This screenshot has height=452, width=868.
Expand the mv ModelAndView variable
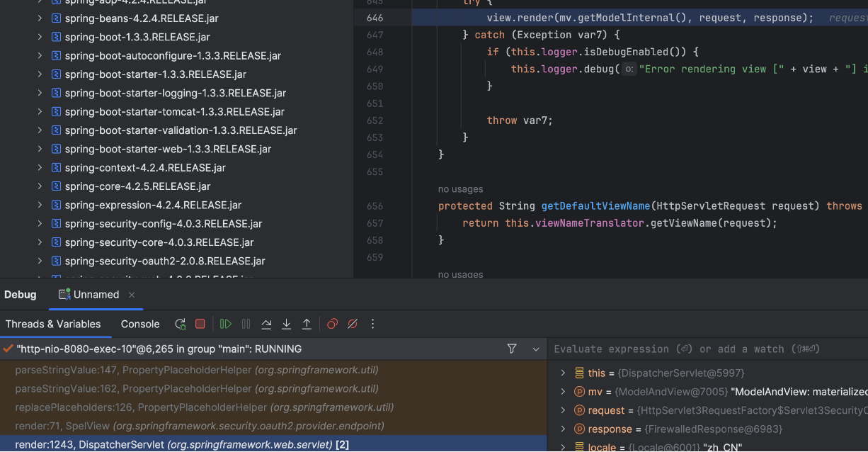point(563,392)
